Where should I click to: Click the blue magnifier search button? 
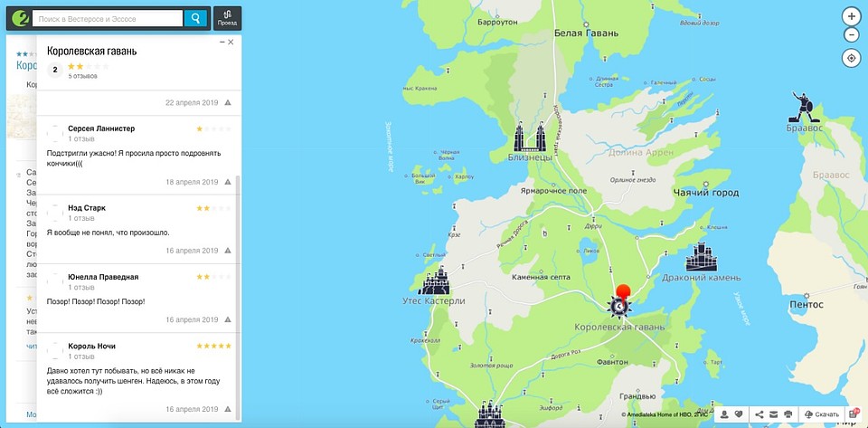pos(195,18)
